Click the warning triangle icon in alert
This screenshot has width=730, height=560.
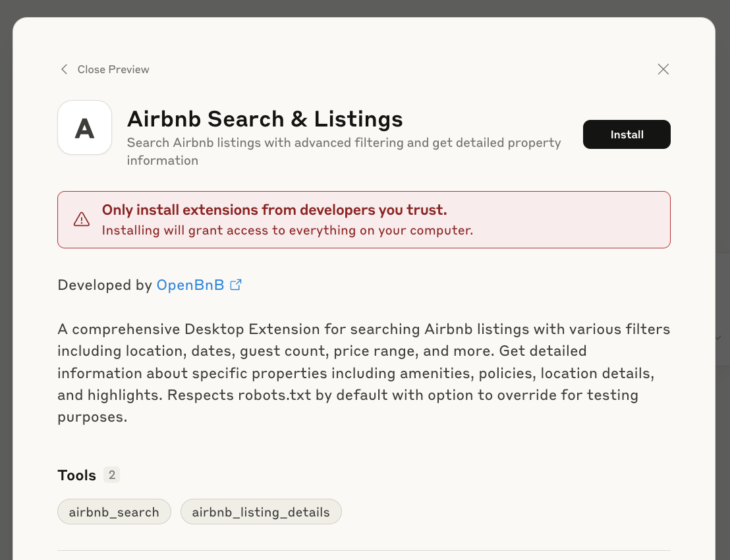pos(82,219)
